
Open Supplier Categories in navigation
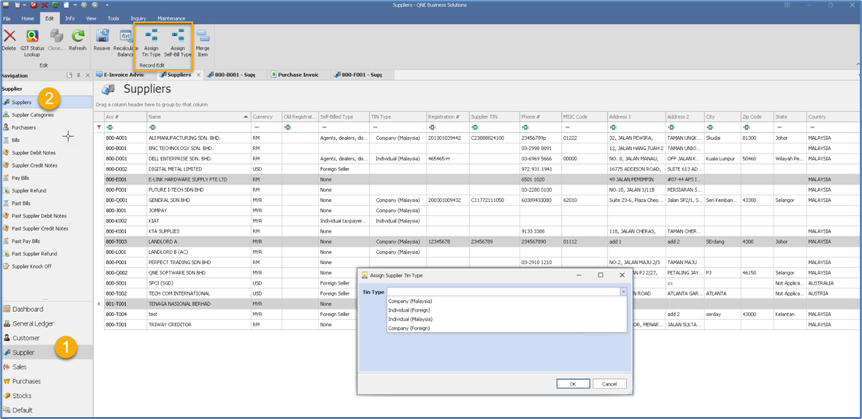coord(33,115)
